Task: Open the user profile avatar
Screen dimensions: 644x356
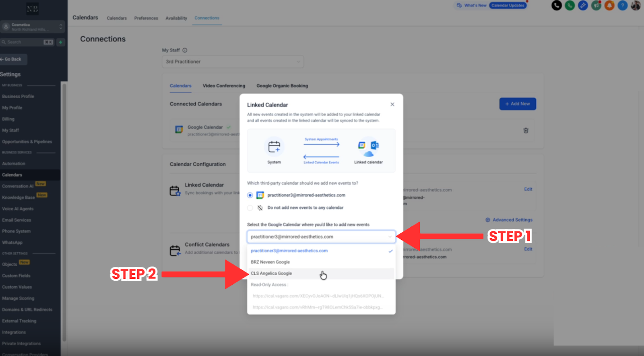Action: (x=636, y=5)
